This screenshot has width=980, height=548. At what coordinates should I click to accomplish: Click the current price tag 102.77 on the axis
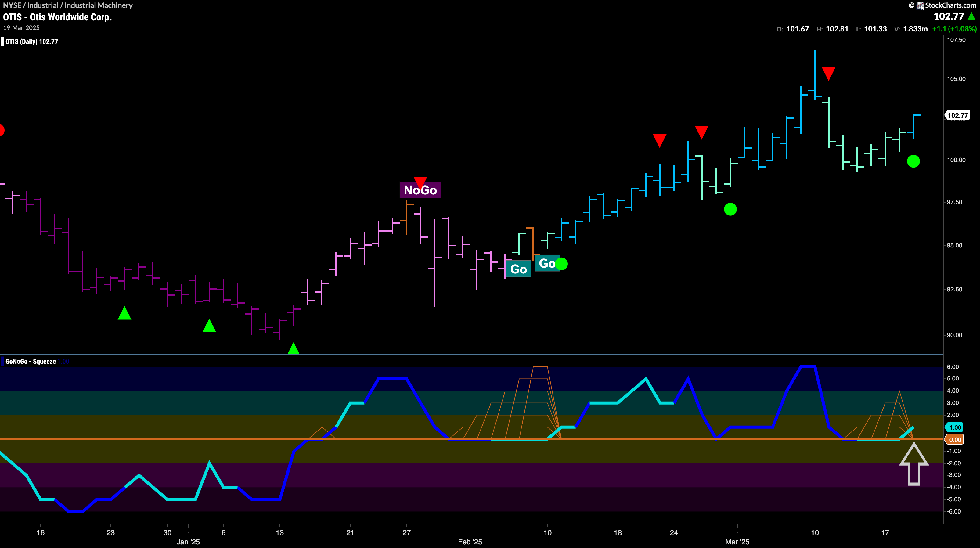click(957, 115)
